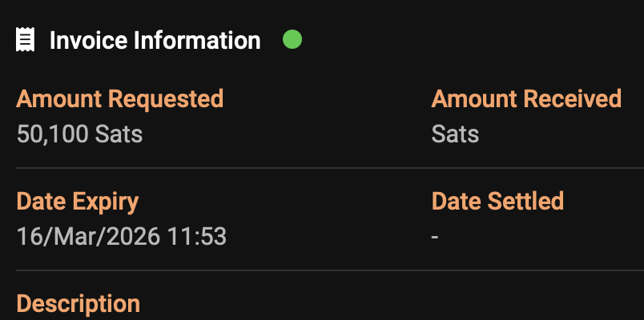Viewport: 644px width, 320px height.
Task: Click the word Settled in the date label
Action: pyautogui.click(x=525, y=201)
